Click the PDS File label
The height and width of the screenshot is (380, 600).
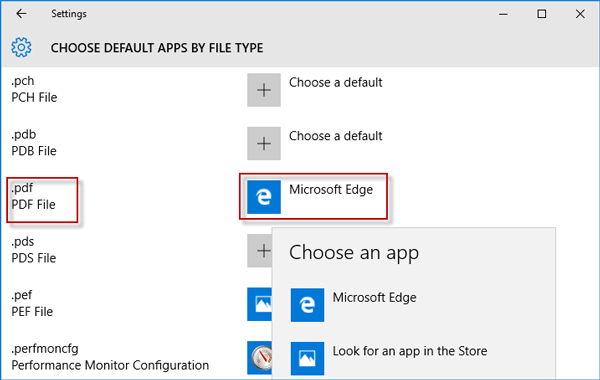[34, 258]
